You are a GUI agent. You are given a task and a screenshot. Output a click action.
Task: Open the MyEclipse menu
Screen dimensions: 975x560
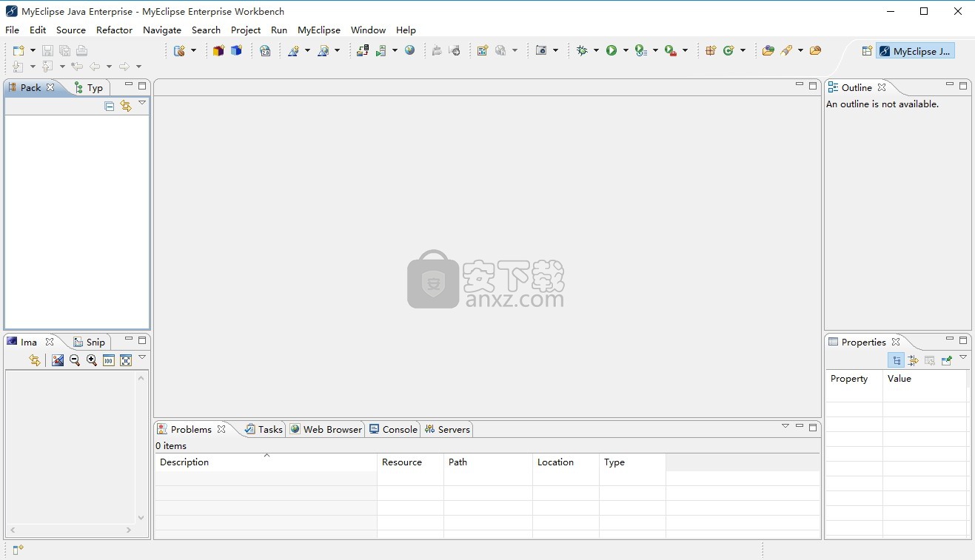[x=319, y=30]
